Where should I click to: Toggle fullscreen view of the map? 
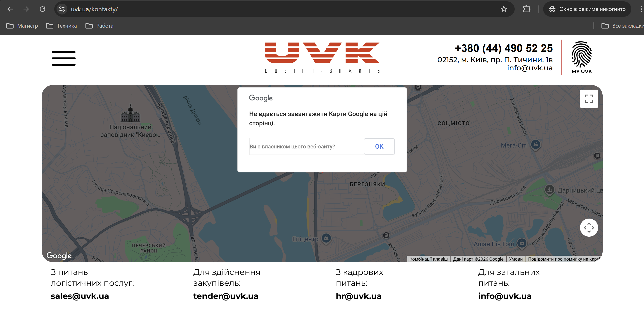click(x=589, y=99)
